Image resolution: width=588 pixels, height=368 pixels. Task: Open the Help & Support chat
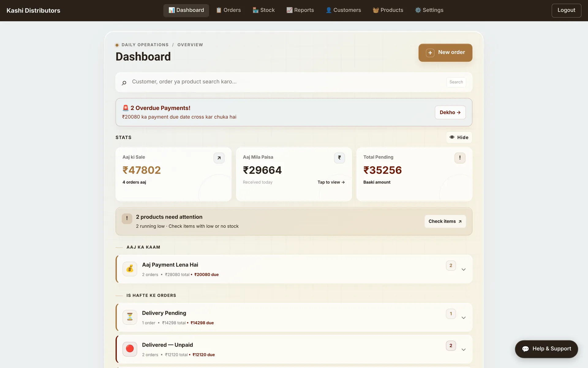click(x=546, y=349)
